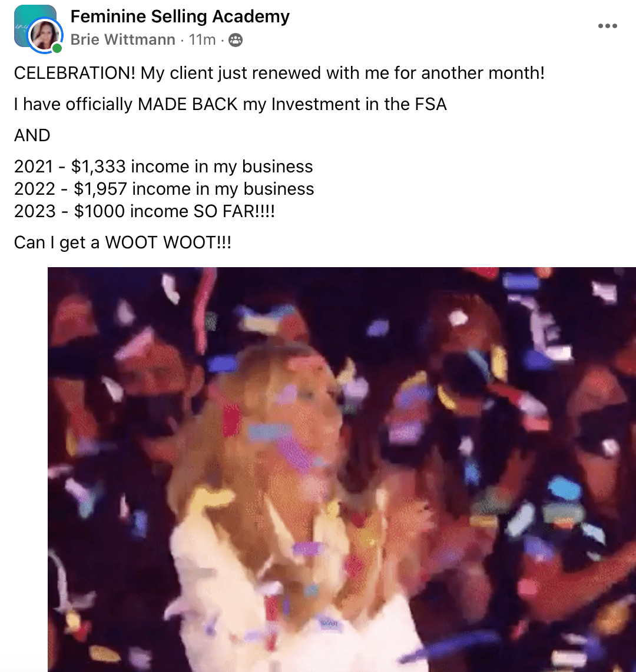The height and width of the screenshot is (672, 636).
Task: Click the standalone AND text
Action: tap(32, 135)
